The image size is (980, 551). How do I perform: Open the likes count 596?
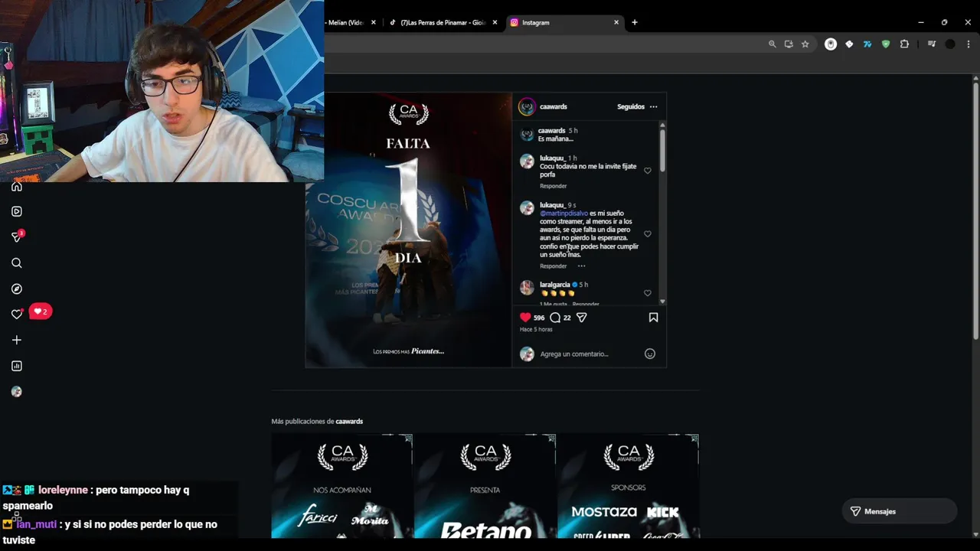[539, 318]
